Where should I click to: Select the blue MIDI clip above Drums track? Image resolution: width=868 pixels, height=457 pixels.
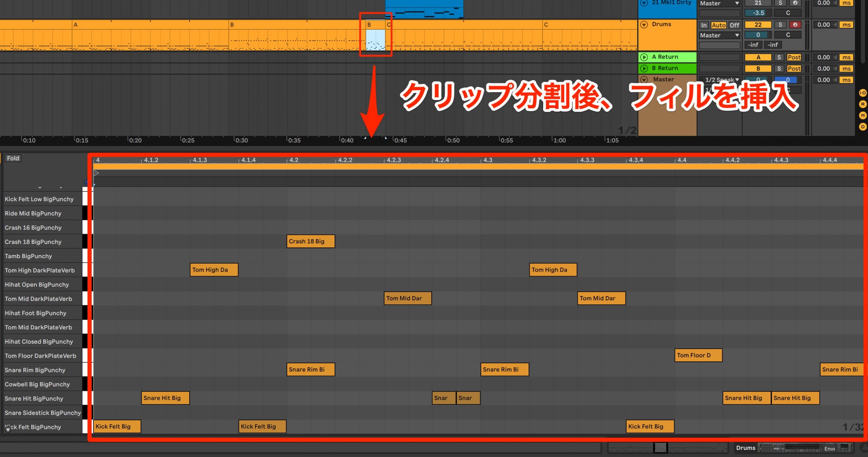click(x=424, y=9)
